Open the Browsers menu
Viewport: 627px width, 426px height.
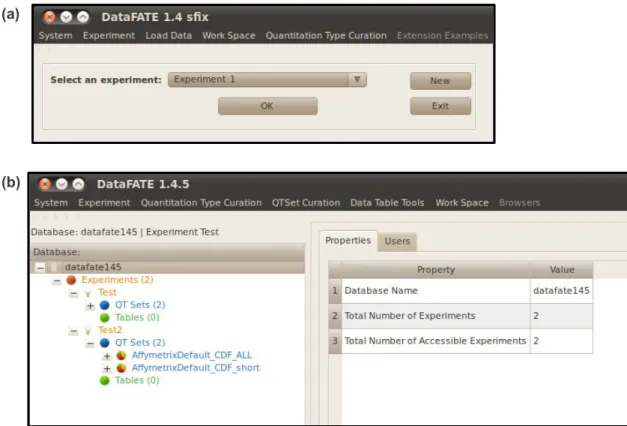tap(519, 203)
